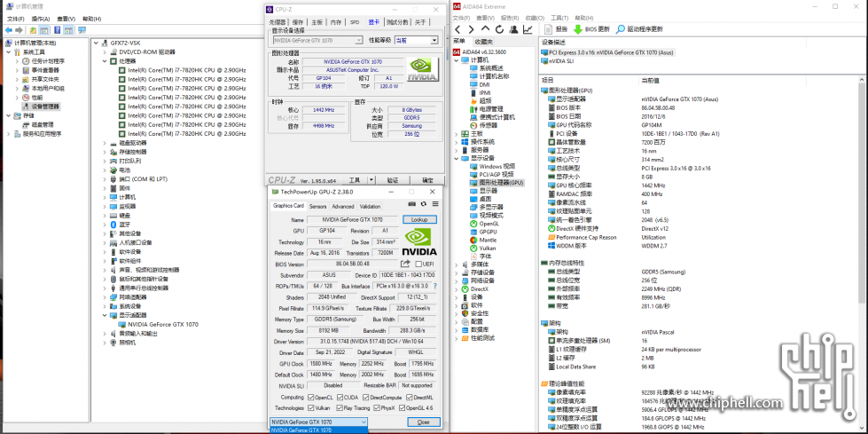The height and width of the screenshot is (434, 868).
Task: Toggle OpenCL checkbox in GPU-Z
Action: click(310, 398)
